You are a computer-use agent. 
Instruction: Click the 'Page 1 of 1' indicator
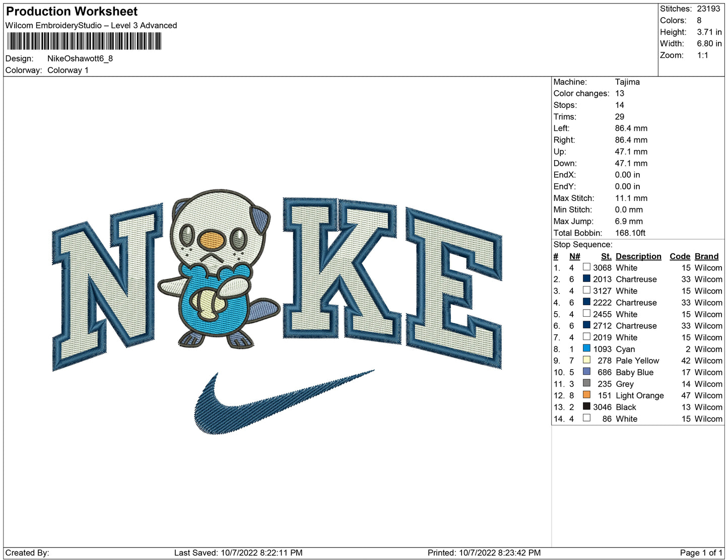701,553
